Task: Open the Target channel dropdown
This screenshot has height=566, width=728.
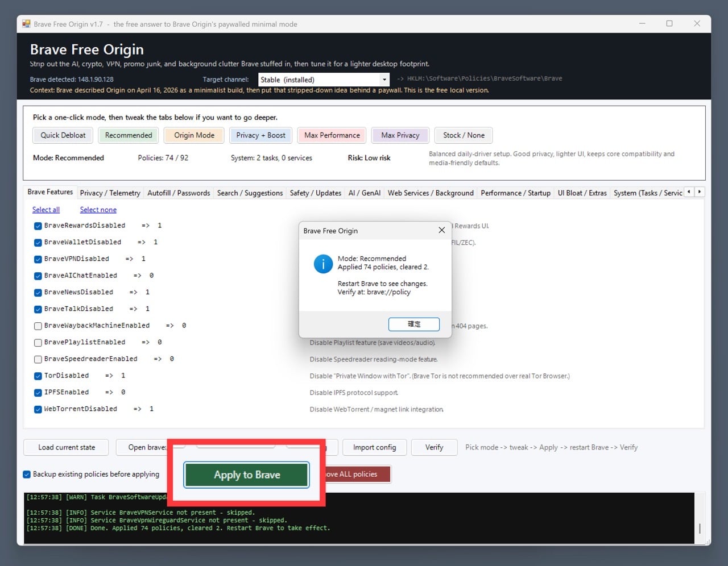Action: [324, 80]
